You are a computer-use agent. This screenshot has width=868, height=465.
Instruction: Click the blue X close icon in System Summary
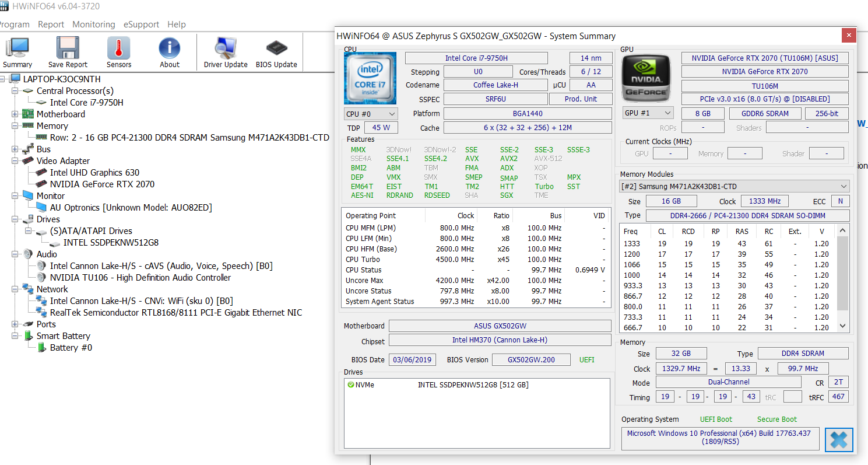[x=839, y=439]
